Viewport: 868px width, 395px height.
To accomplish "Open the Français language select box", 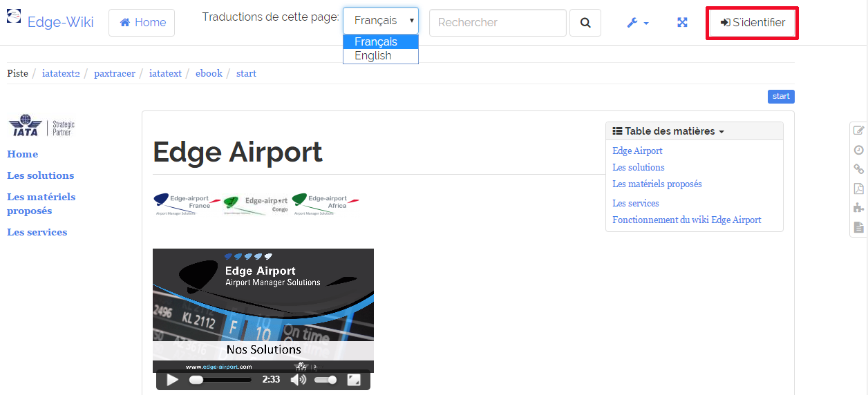I will pyautogui.click(x=381, y=21).
